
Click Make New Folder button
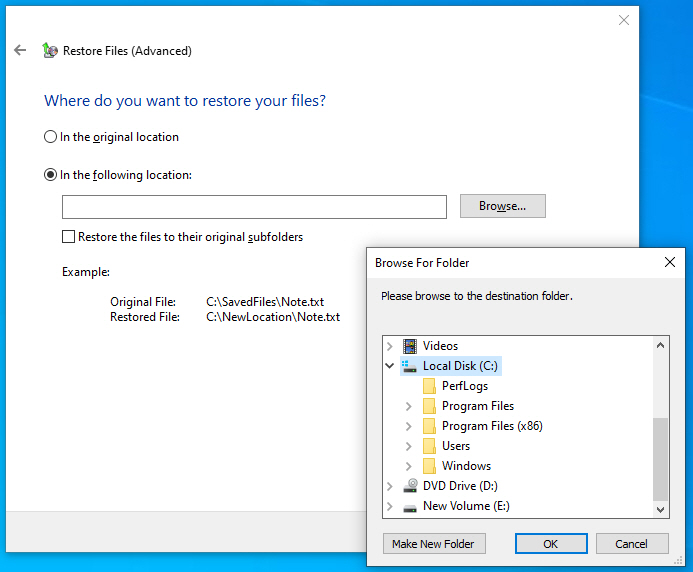pyautogui.click(x=434, y=544)
